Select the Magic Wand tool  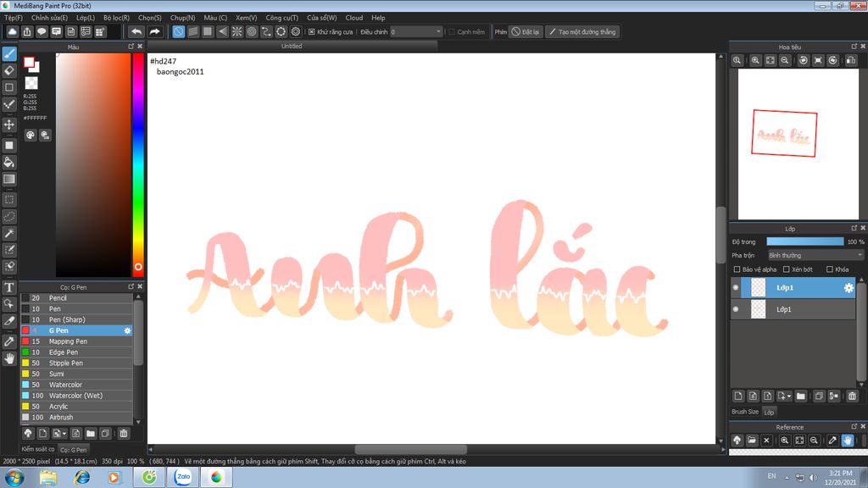point(9,233)
